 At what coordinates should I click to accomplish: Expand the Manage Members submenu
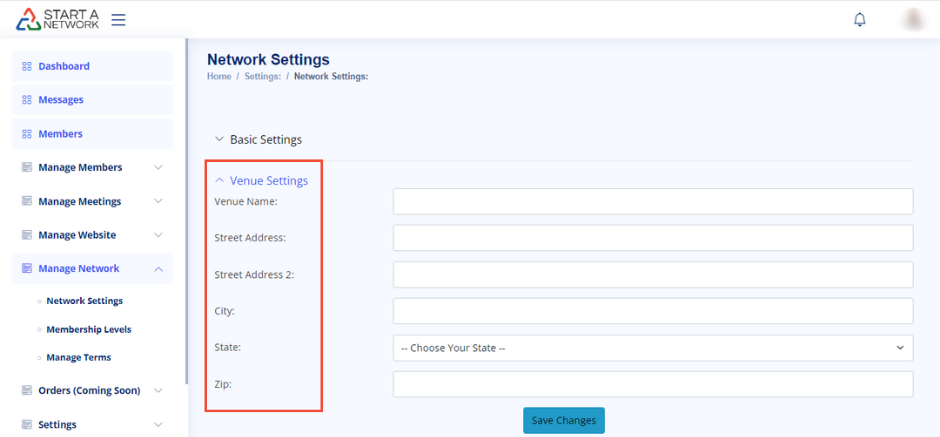[158, 167]
